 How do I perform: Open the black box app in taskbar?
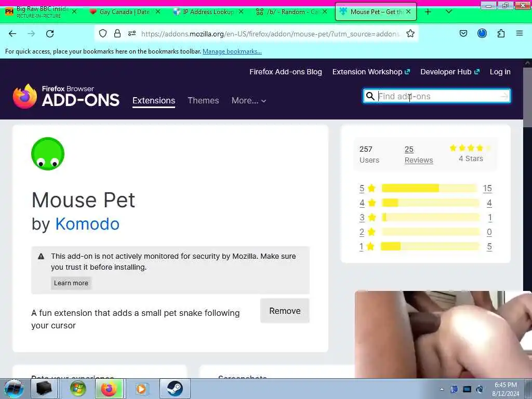click(44, 389)
